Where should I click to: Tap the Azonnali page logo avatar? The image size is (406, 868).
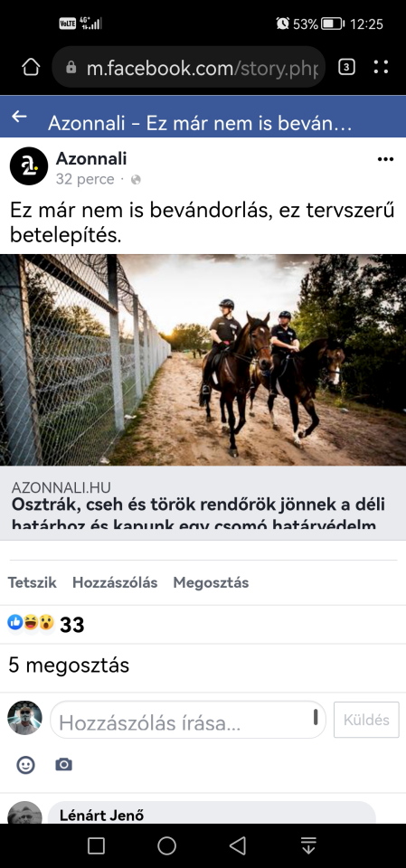[x=29, y=166]
